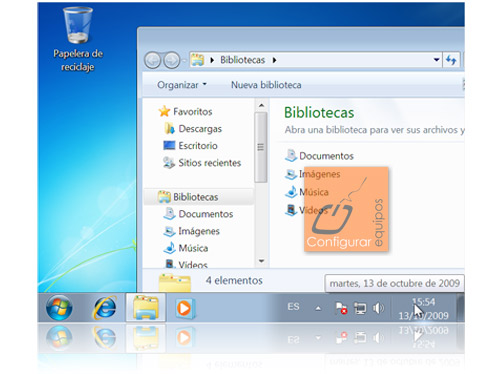
Task: Click the navigation pane scroll-down arrow
Action: pyautogui.click(x=261, y=261)
